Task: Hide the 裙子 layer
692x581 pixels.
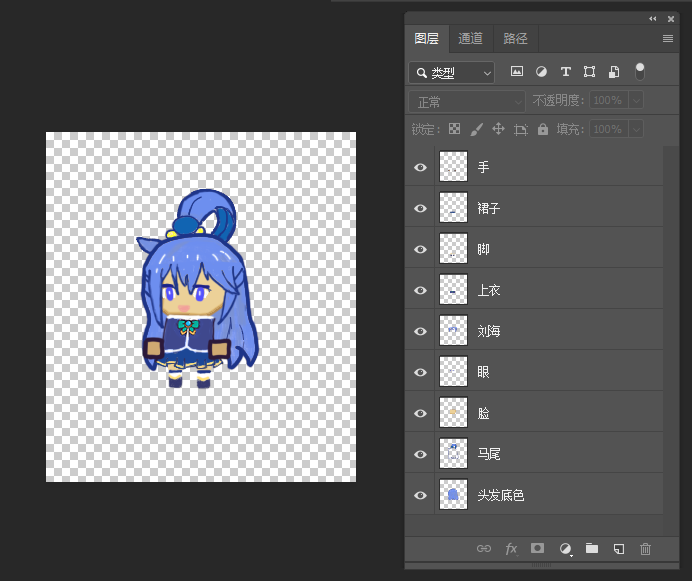Action: pos(420,208)
